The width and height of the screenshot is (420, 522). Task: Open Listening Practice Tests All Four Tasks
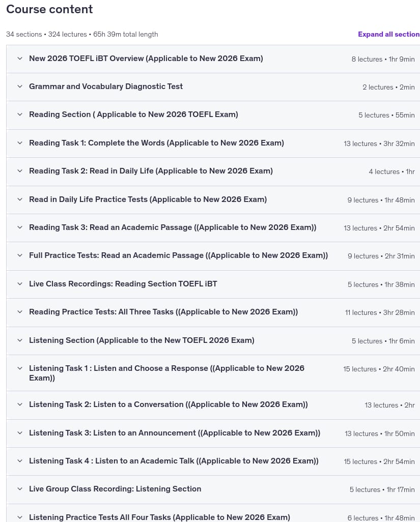(20, 517)
